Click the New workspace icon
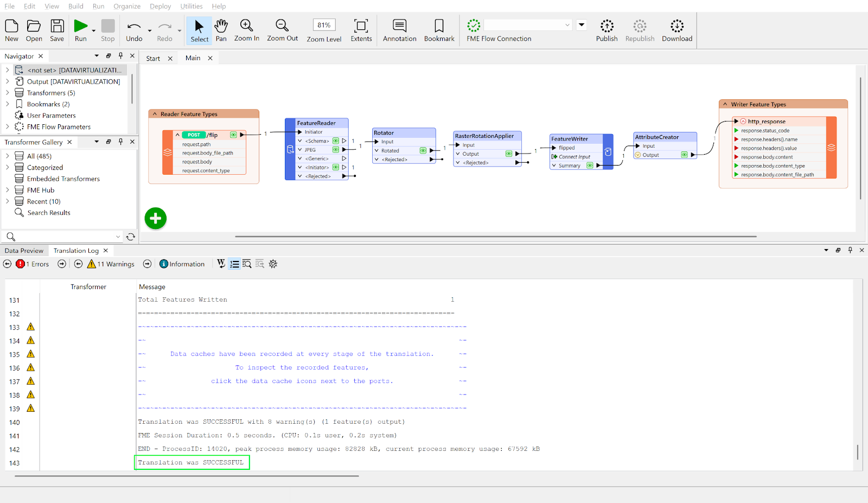The width and height of the screenshot is (868, 503). click(11, 26)
